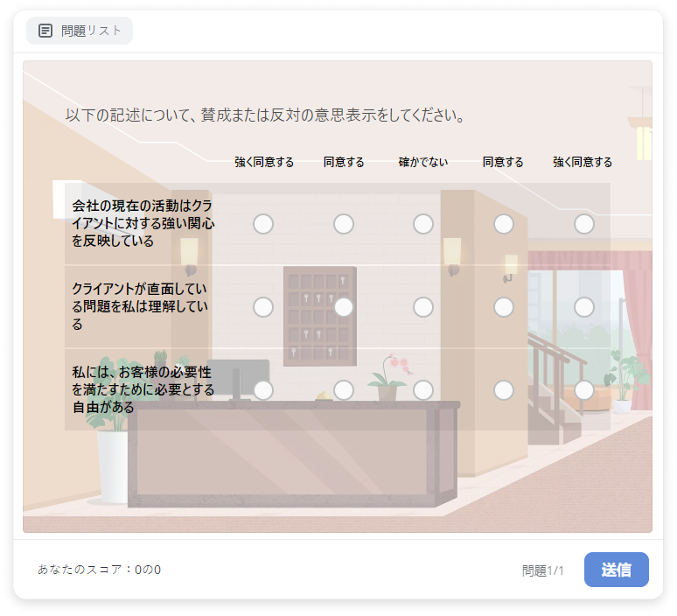Click the rightmost 強く同意する column header
The image size is (677, 616).
pos(583,162)
